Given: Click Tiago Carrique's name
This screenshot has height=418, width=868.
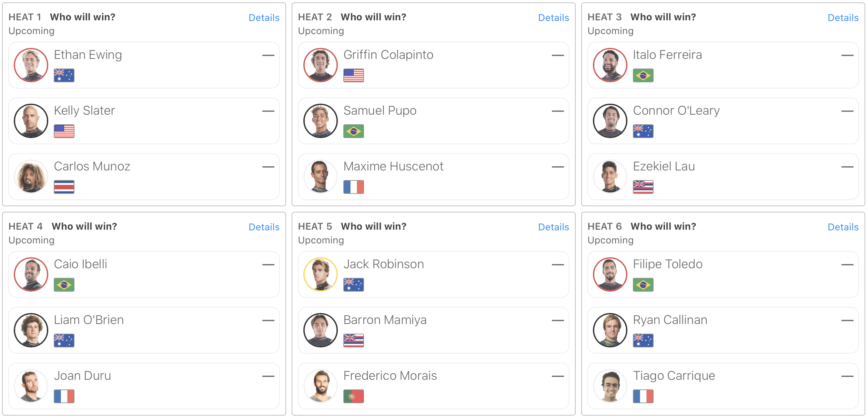Looking at the screenshot, I should (x=674, y=376).
